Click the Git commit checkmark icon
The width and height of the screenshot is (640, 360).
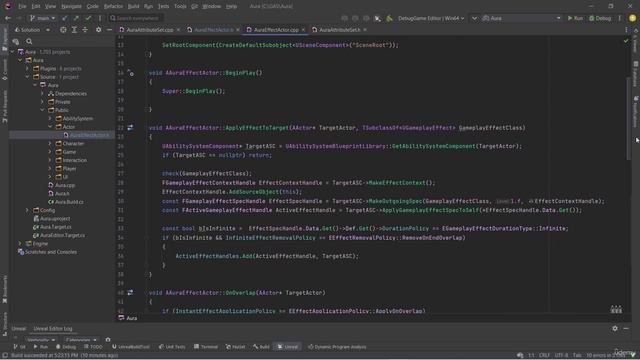(x=88, y=18)
